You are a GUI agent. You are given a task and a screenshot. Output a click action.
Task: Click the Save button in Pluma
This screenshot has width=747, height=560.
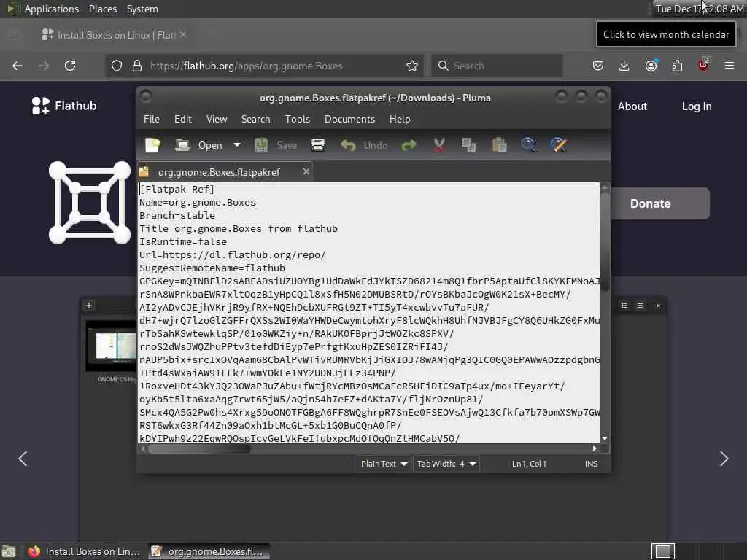[276, 145]
